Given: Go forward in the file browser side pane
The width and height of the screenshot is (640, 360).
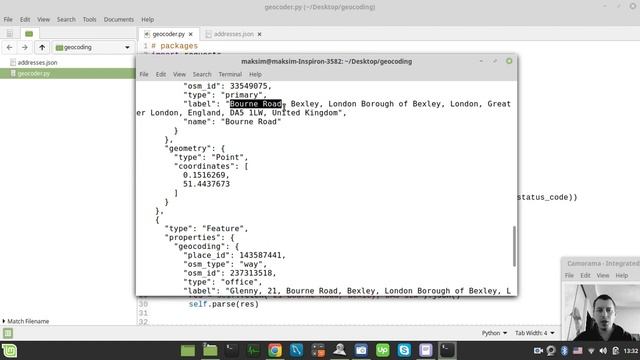Looking at the screenshot, I should tap(24, 47).
